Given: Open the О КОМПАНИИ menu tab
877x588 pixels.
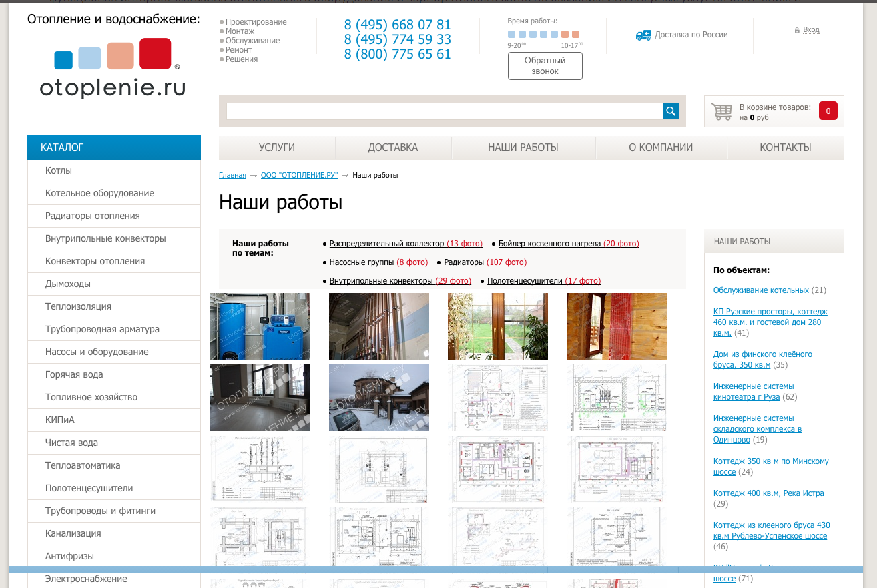Looking at the screenshot, I should click(x=661, y=148).
